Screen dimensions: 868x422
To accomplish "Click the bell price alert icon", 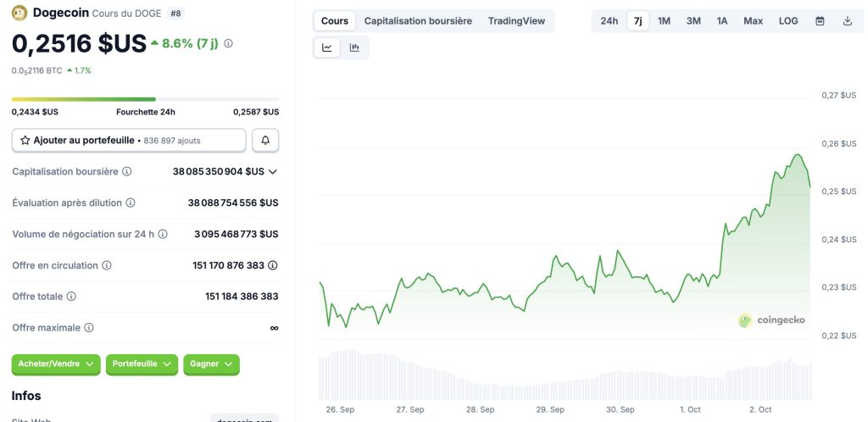I will [x=265, y=140].
